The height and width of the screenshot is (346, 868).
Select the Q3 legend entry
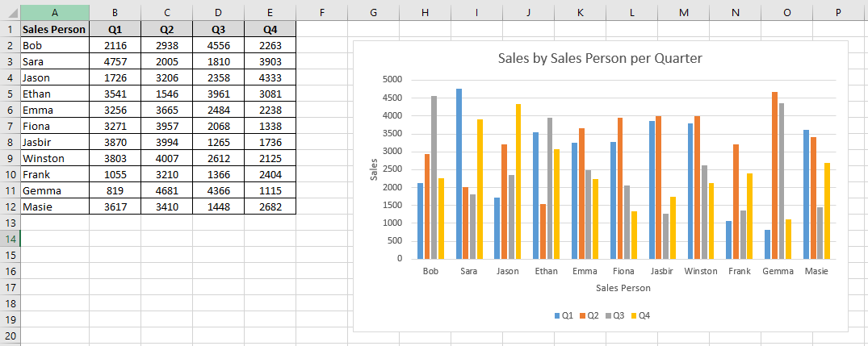click(x=615, y=315)
